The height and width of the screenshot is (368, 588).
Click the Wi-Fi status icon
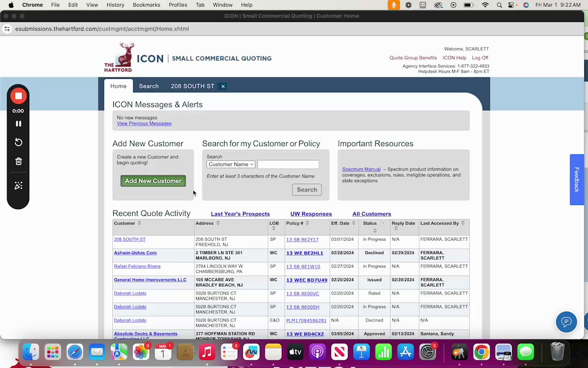(x=485, y=5)
